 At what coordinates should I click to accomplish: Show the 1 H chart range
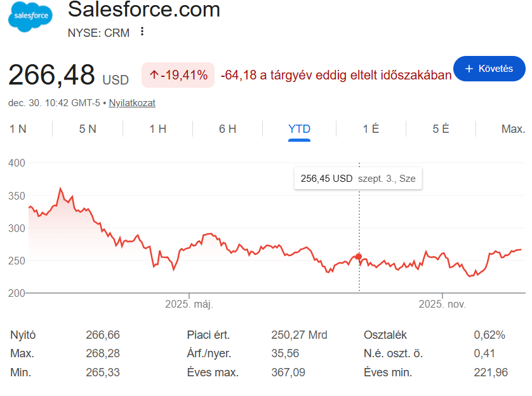[157, 129]
